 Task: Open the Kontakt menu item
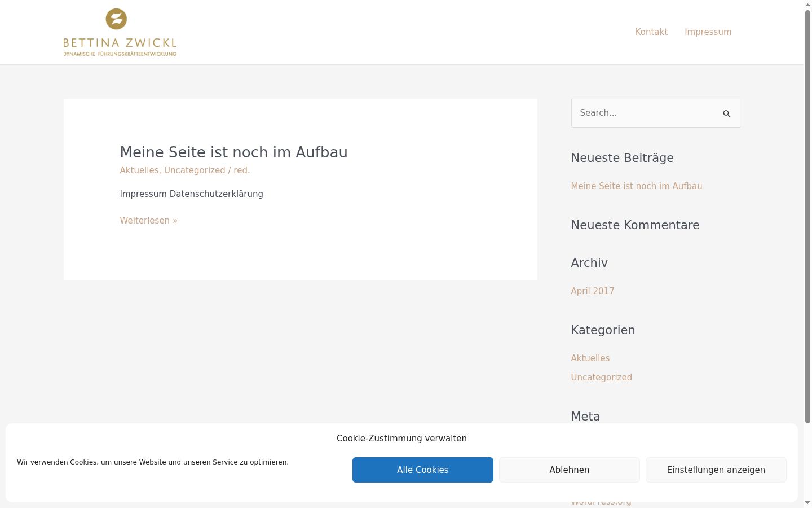pos(651,32)
